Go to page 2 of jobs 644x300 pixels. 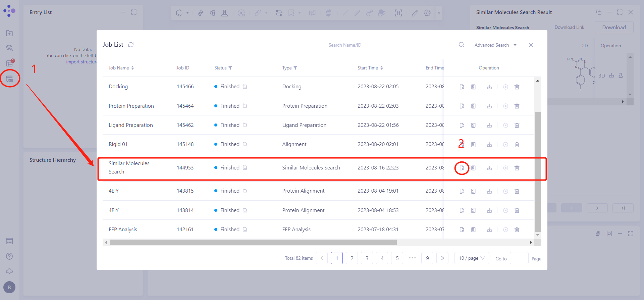click(352, 258)
